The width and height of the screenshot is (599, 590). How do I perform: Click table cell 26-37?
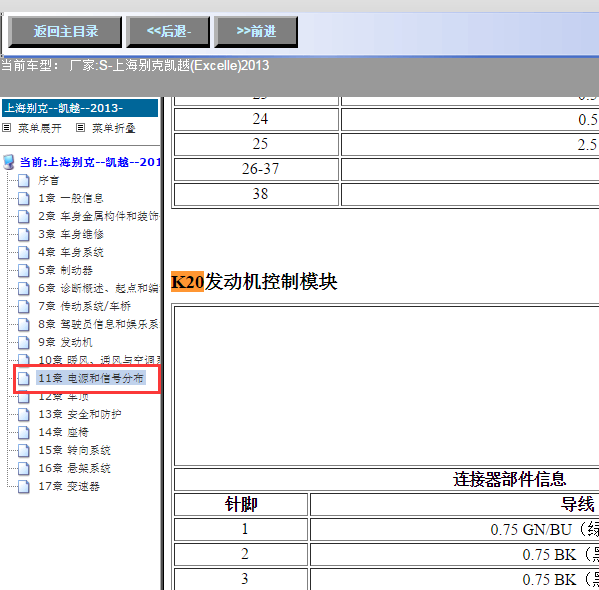click(256, 169)
